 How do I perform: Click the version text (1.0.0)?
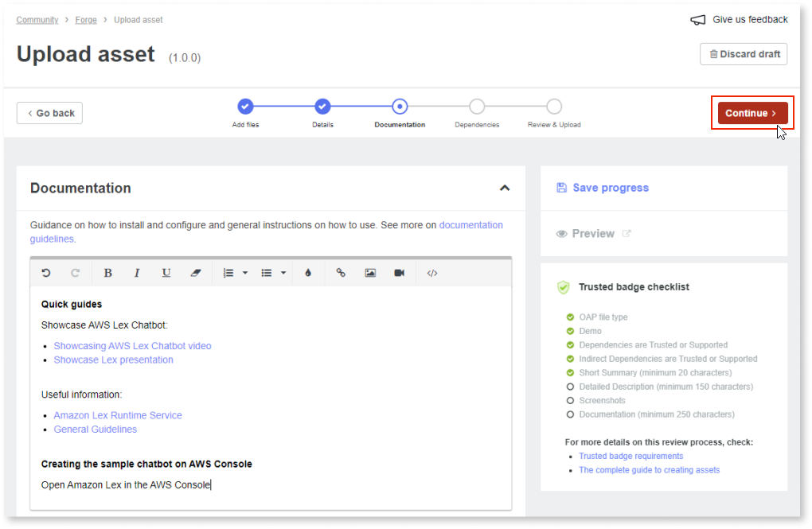[x=185, y=57]
